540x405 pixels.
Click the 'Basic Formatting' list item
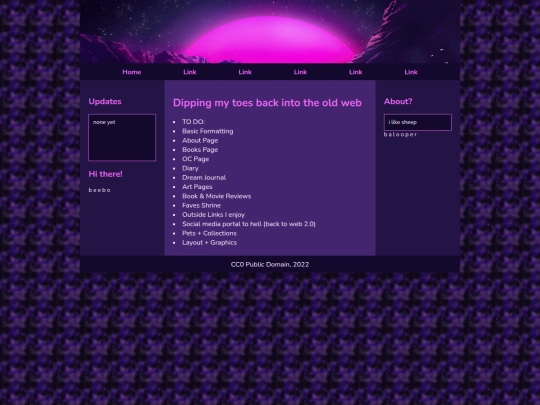(x=208, y=131)
